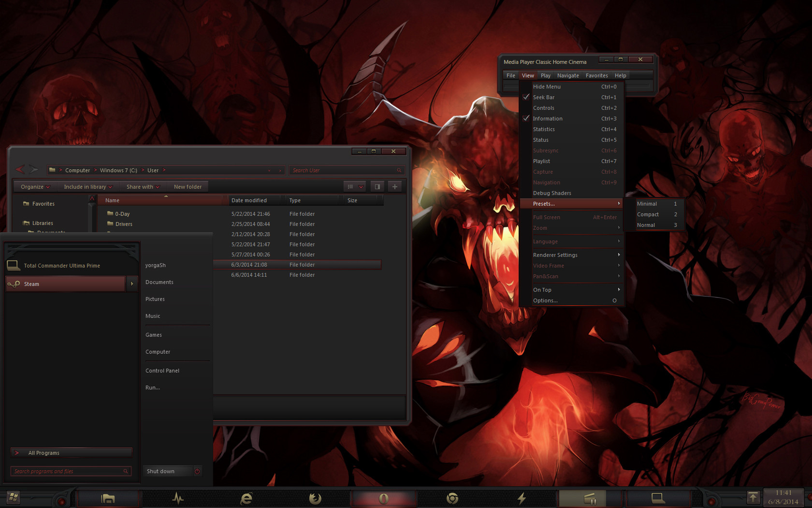Uncheck Information in the View menu
This screenshot has height=508, width=812.
tap(571, 119)
